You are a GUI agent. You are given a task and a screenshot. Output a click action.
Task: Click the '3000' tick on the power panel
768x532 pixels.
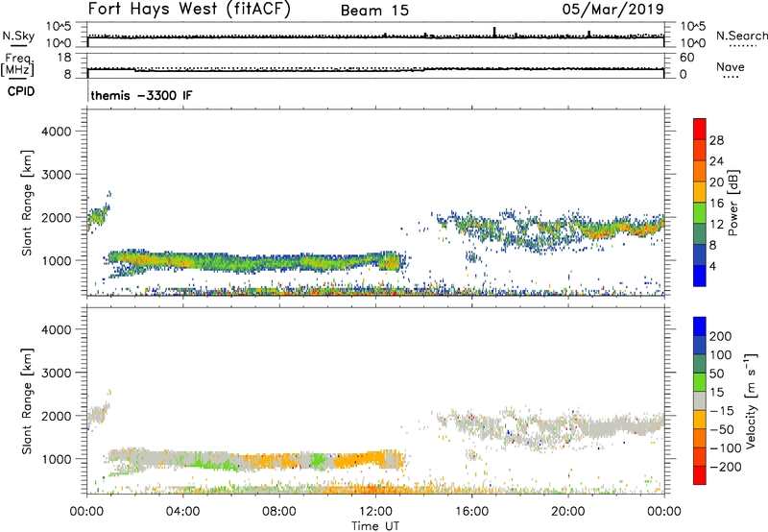pyautogui.click(x=56, y=175)
